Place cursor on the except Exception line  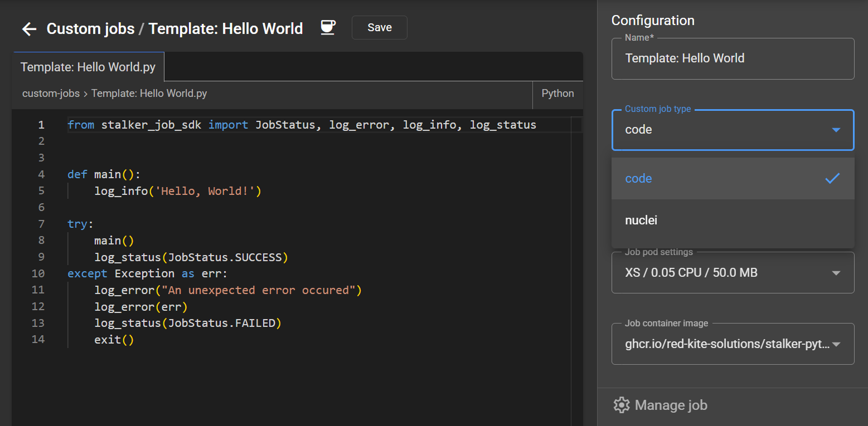point(147,274)
